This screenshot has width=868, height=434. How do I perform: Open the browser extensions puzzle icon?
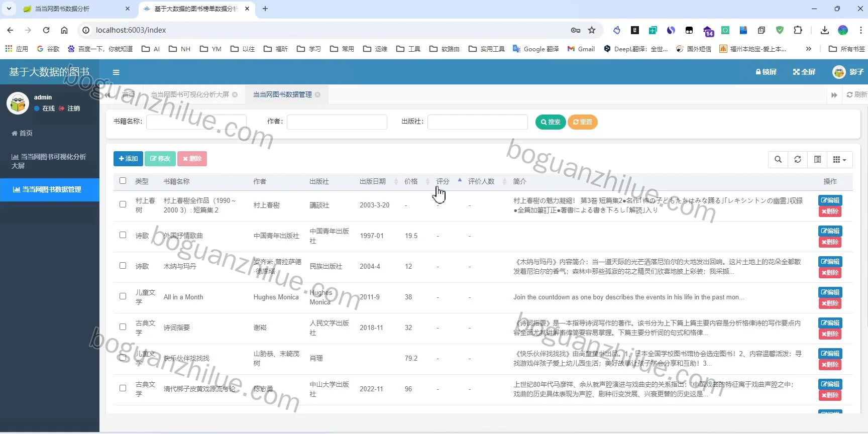click(798, 30)
